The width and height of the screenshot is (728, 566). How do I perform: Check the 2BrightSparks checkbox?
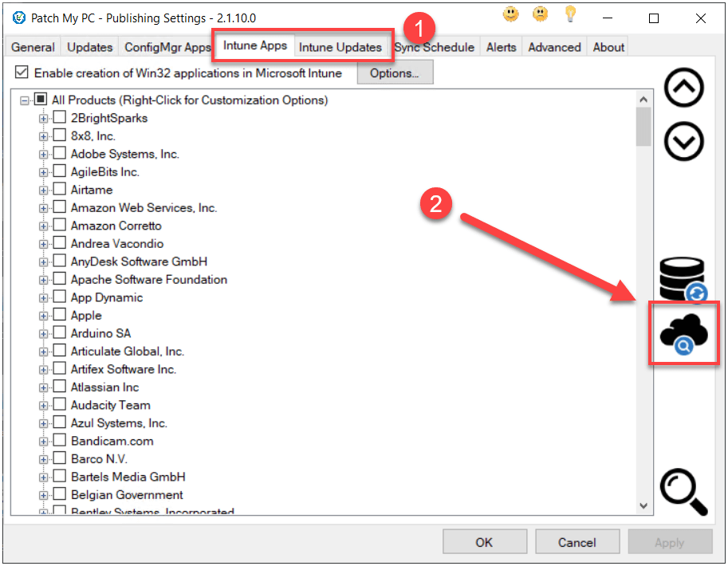[60, 117]
